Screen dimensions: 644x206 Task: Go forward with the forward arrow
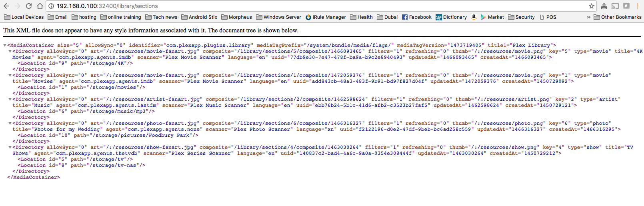(x=18, y=6)
